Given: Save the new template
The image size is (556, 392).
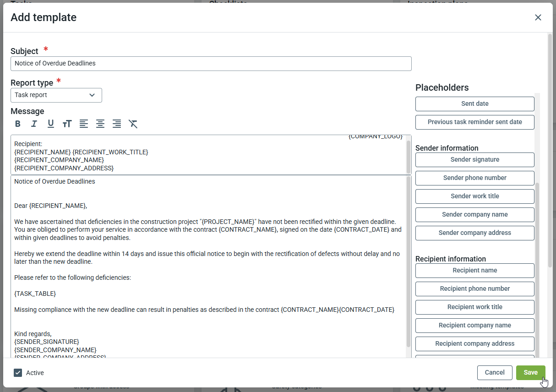Looking at the screenshot, I should (x=530, y=372).
